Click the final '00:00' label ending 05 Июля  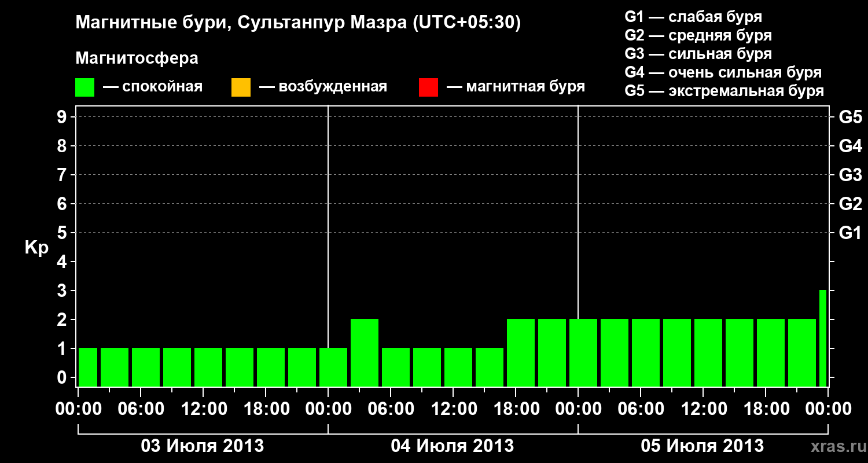828,409
